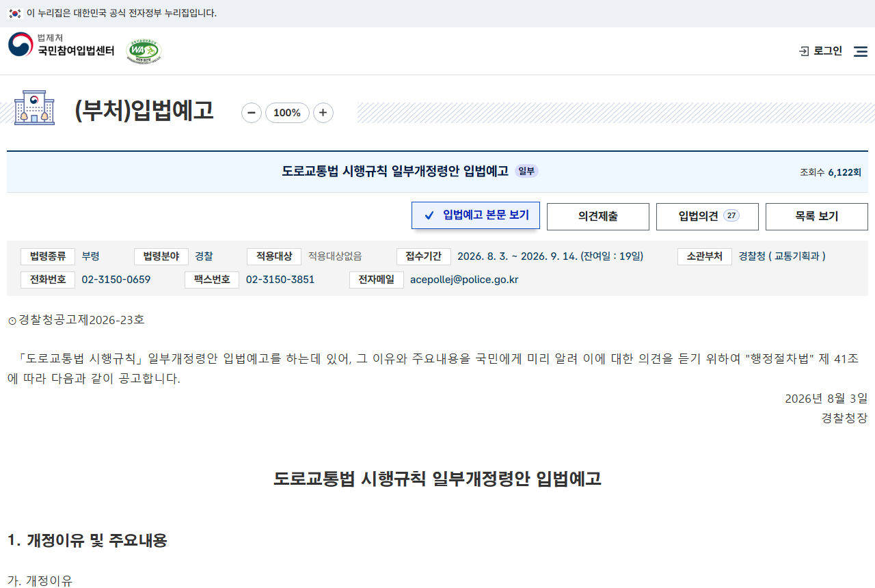Click 경찰청 ( 교통기획과 ) text
Screen dimensions: 875x588
(x=782, y=256)
